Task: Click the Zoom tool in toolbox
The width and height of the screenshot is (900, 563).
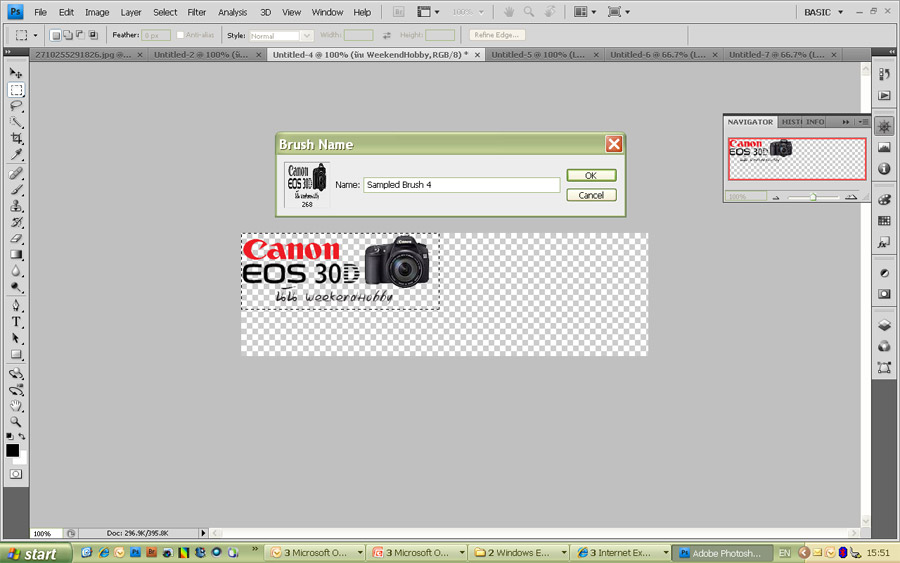Action: (16, 422)
